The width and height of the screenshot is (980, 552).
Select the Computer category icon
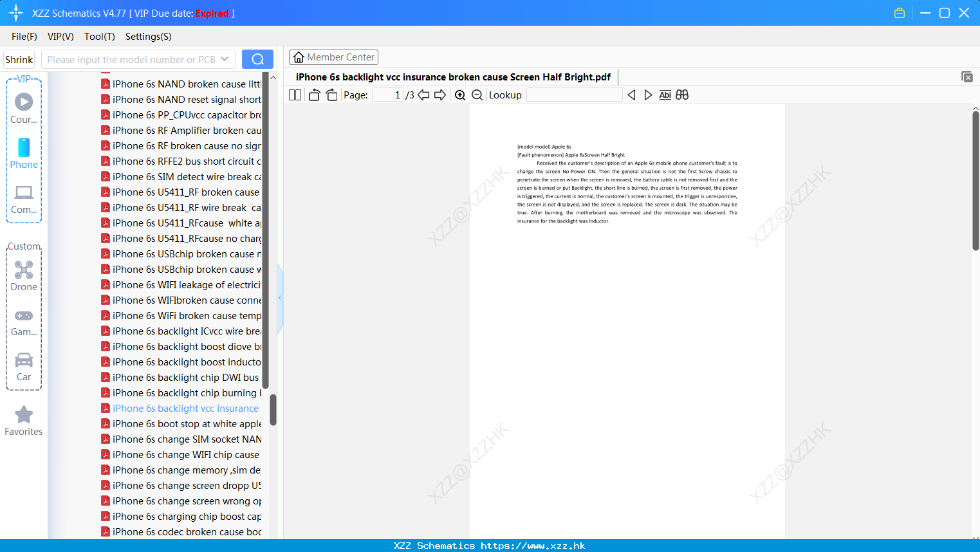pyautogui.click(x=24, y=192)
